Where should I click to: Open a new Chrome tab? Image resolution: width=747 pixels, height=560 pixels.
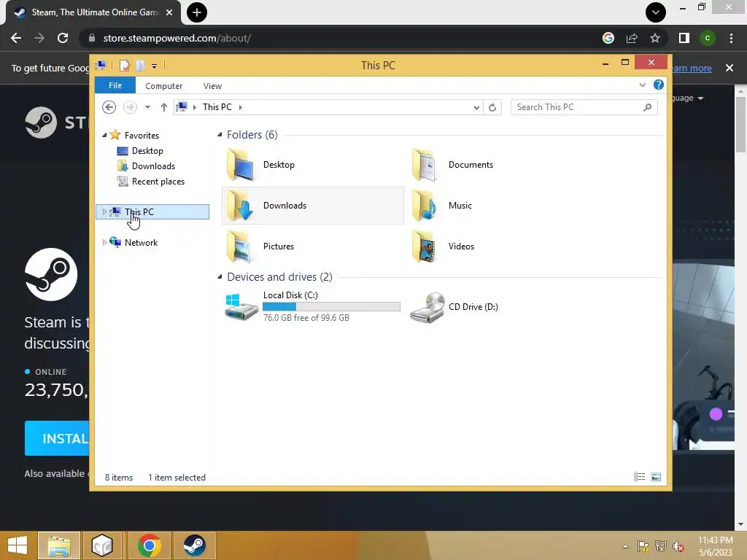[197, 12]
